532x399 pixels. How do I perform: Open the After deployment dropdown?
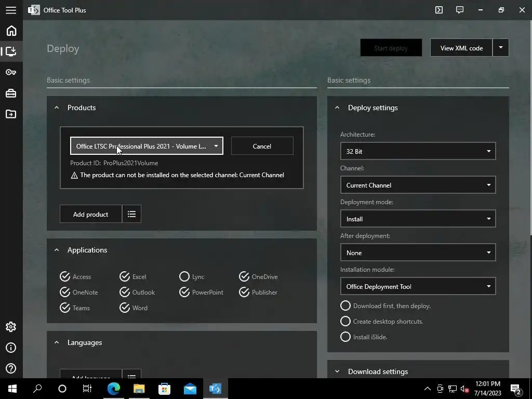pos(418,252)
